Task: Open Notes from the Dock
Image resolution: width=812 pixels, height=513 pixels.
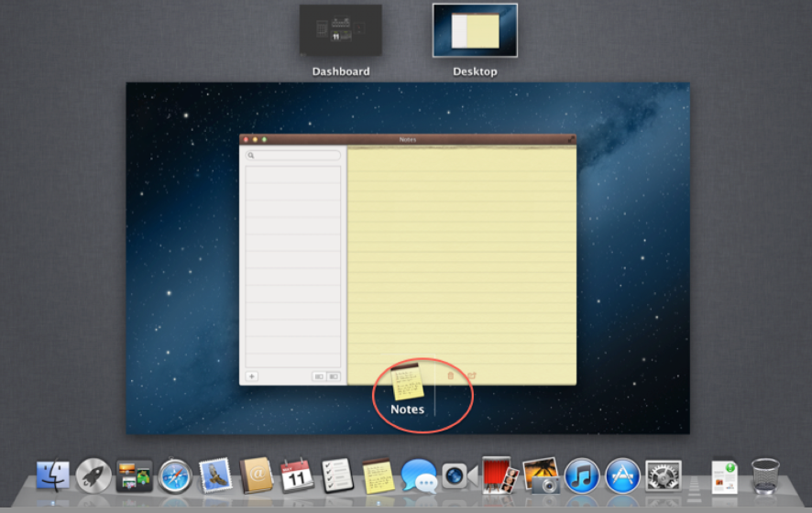Action: (378, 475)
